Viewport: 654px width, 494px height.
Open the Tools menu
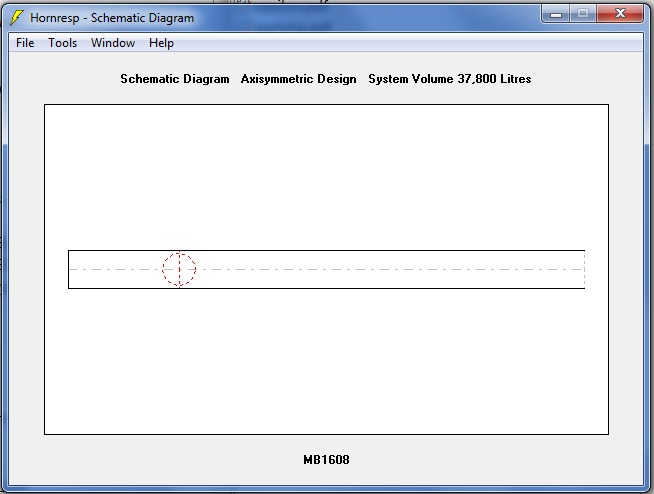[63, 43]
